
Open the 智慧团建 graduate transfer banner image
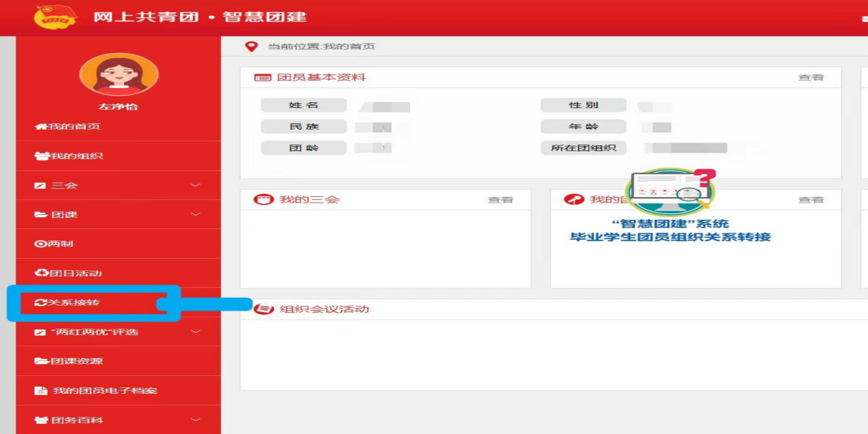(x=670, y=208)
